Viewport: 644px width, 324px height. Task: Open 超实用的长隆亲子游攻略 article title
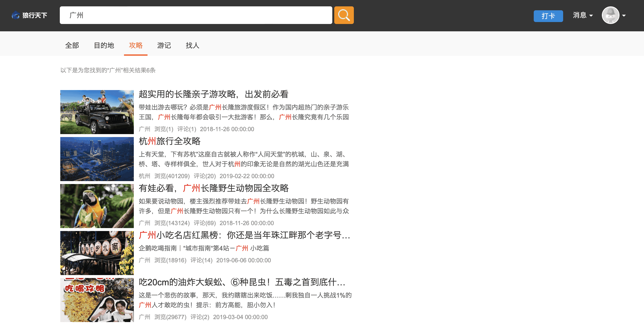pos(213,94)
